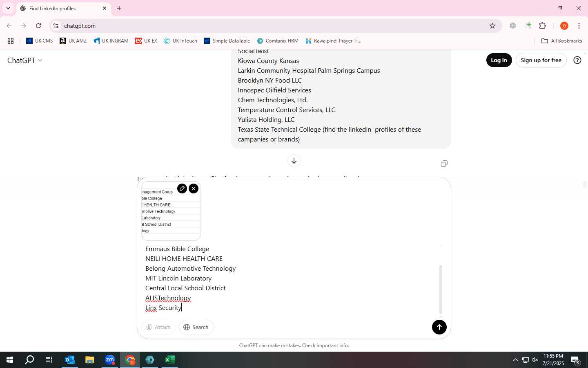Open Chrome three-dot menu
Screen dimensions: 588x368
(x=579, y=26)
